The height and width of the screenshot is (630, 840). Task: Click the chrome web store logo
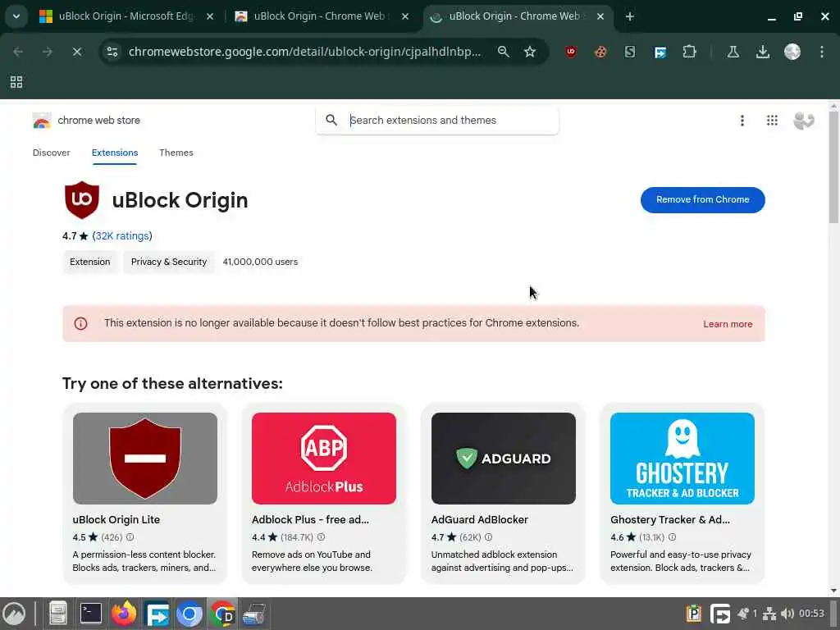pos(86,121)
